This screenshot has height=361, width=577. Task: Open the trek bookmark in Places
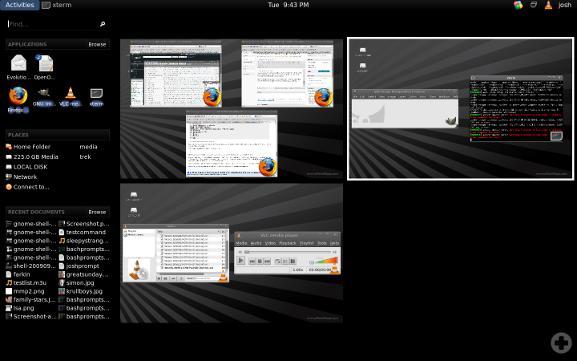[85, 157]
